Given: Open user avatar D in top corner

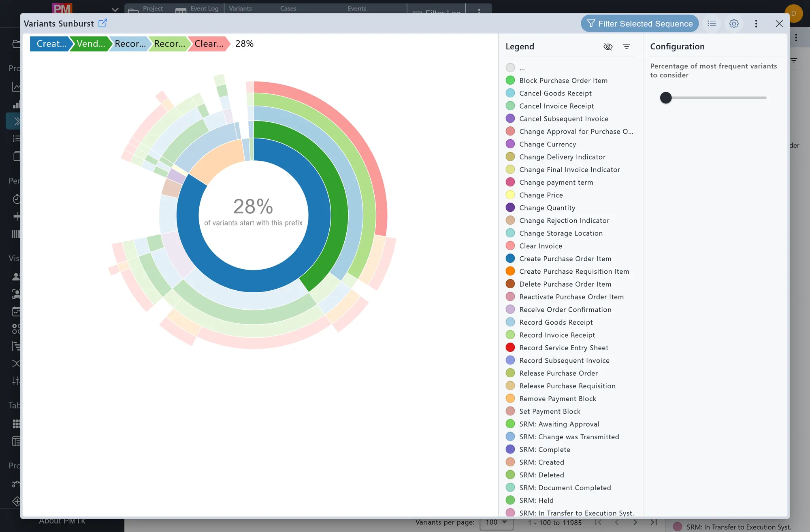Looking at the screenshot, I should 793,13.
